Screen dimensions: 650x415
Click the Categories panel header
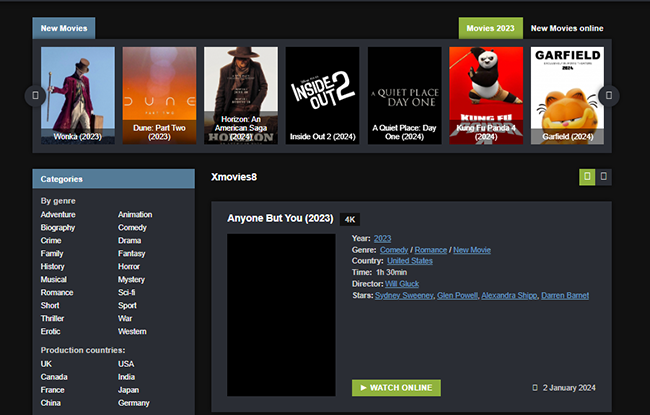[x=114, y=179]
